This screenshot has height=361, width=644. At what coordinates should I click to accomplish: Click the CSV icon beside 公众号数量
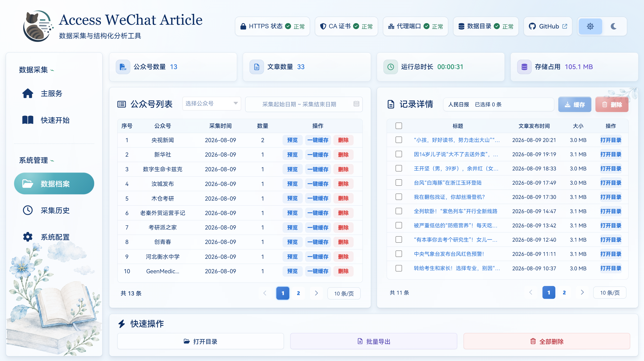point(123,67)
